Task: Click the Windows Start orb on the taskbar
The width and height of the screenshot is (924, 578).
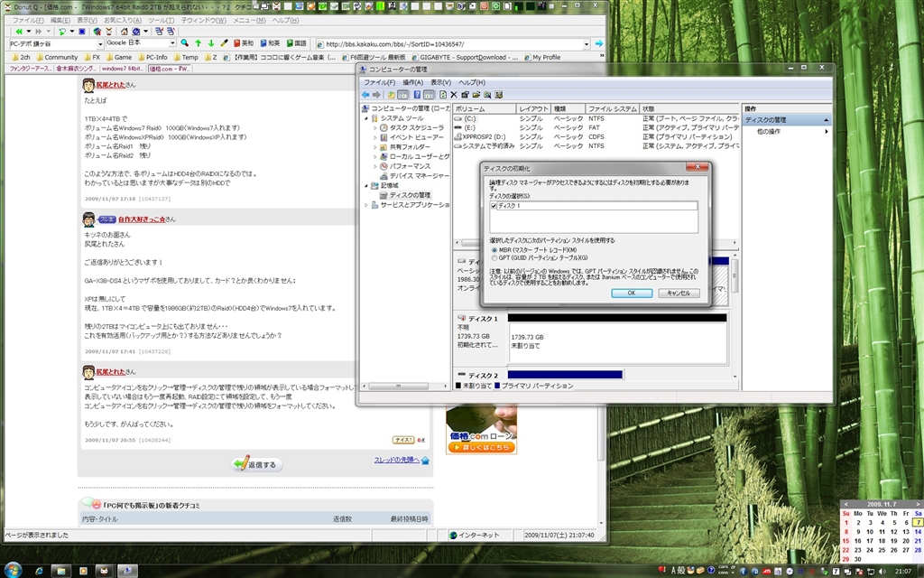Action: (x=15, y=570)
